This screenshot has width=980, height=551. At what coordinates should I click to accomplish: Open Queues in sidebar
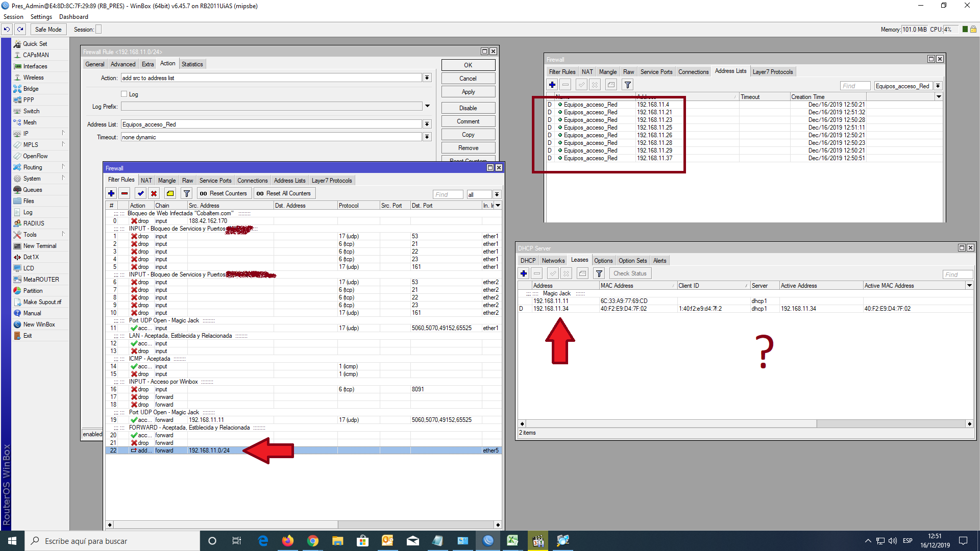click(32, 190)
